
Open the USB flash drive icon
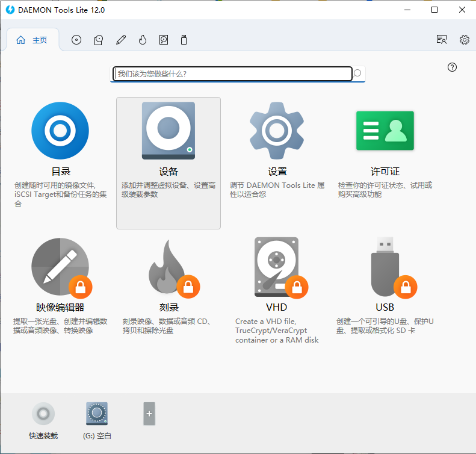pyautogui.click(x=385, y=267)
